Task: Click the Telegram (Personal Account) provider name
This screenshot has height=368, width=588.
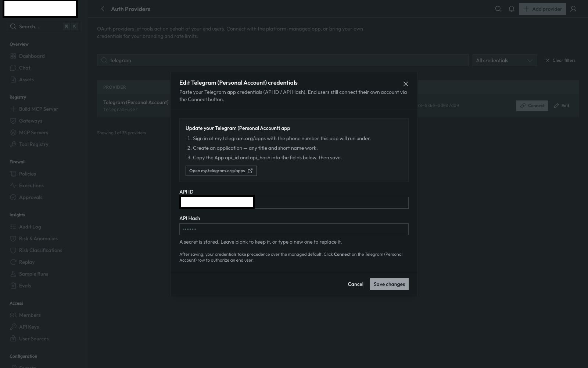Action: pos(136,102)
